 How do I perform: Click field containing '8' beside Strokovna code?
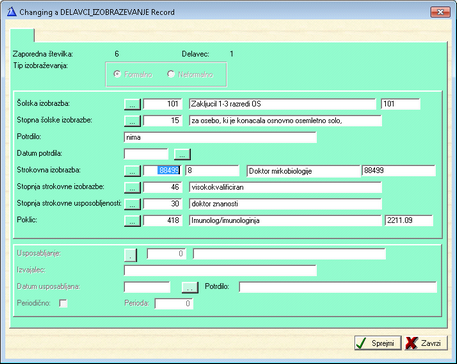tap(212, 171)
